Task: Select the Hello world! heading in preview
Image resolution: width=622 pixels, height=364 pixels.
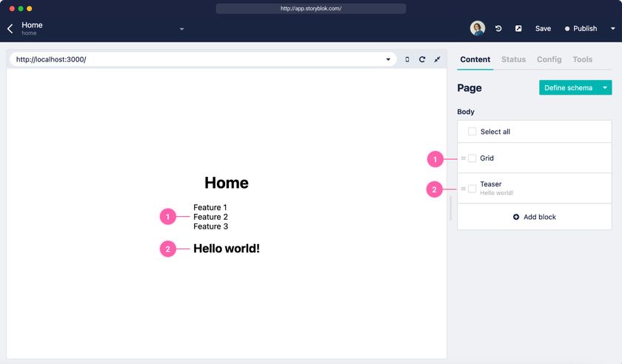Action: coord(227,249)
